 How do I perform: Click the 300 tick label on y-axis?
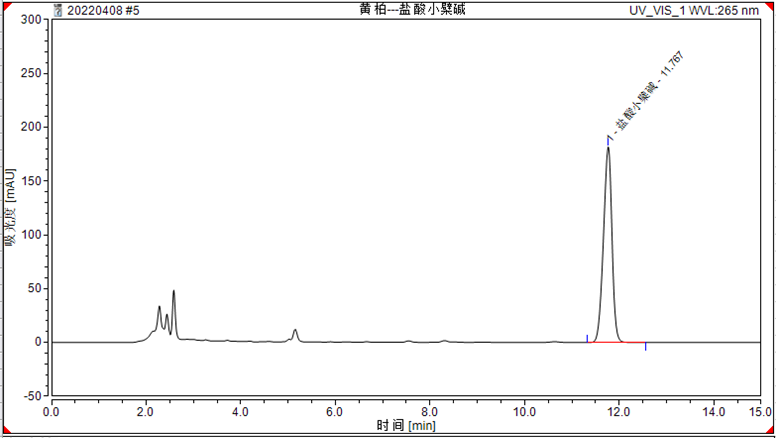pyautogui.click(x=31, y=20)
